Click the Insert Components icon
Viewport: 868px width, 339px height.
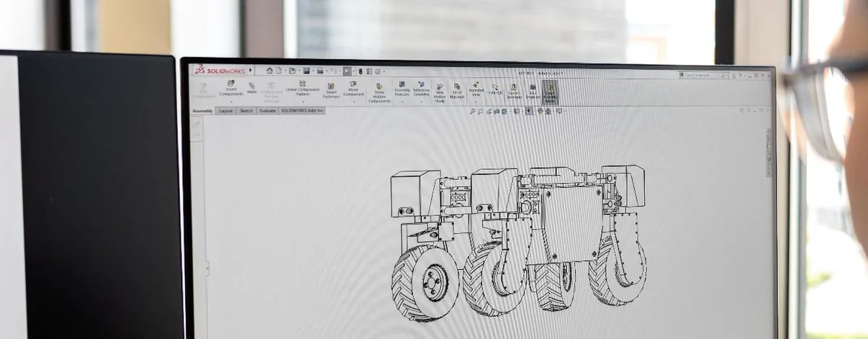[x=231, y=83]
